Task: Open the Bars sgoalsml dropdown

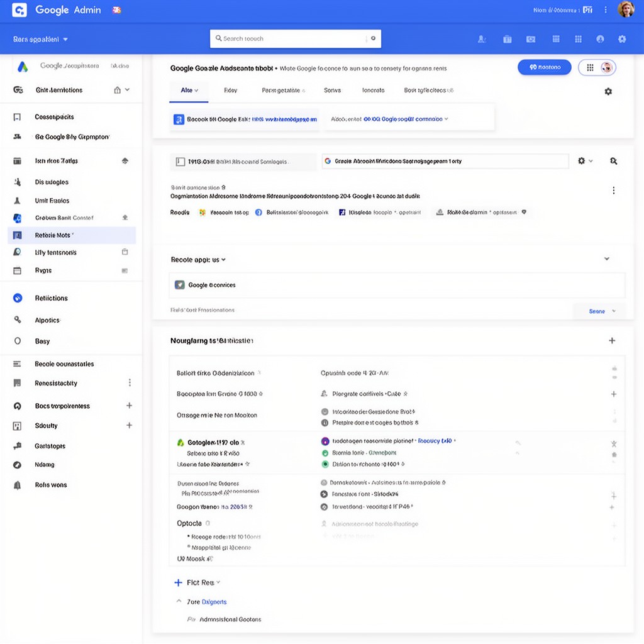Action: [x=40, y=40]
